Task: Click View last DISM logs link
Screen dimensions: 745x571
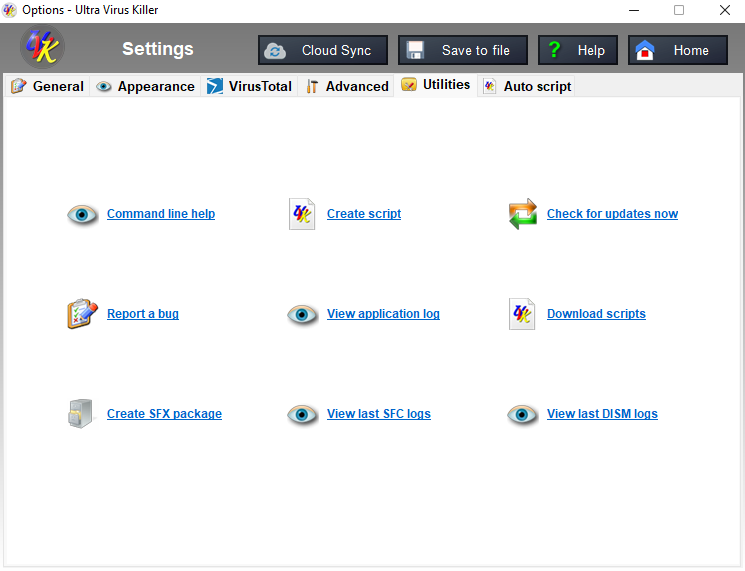Action: pyautogui.click(x=602, y=414)
